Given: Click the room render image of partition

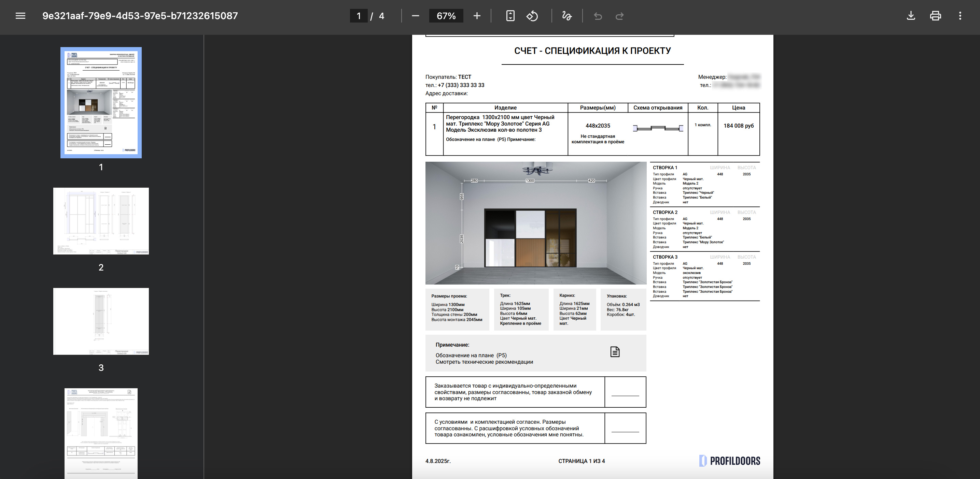Looking at the screenshot, I should 536,223.
